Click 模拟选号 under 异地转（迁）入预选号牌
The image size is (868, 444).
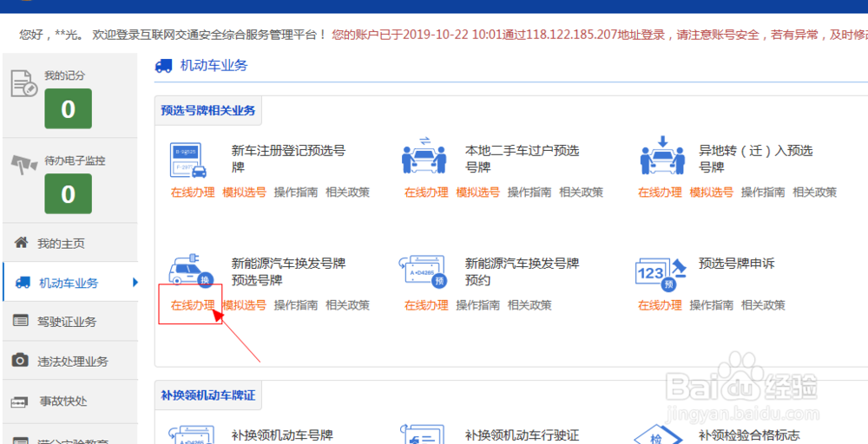[712, 193]
